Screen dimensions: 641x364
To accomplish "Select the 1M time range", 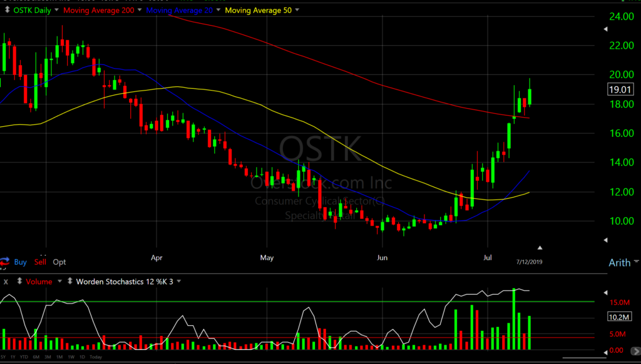I will click(59, 357).
